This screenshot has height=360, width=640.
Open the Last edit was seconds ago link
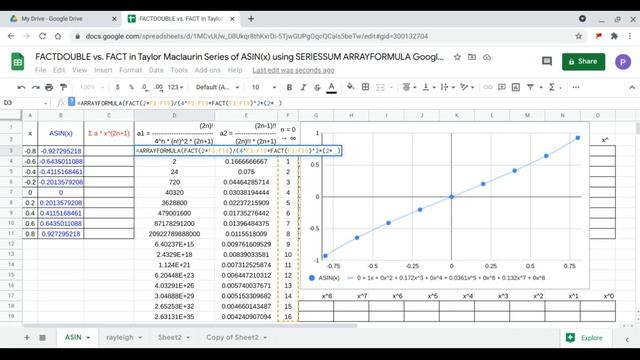click(x=293, y=70)
